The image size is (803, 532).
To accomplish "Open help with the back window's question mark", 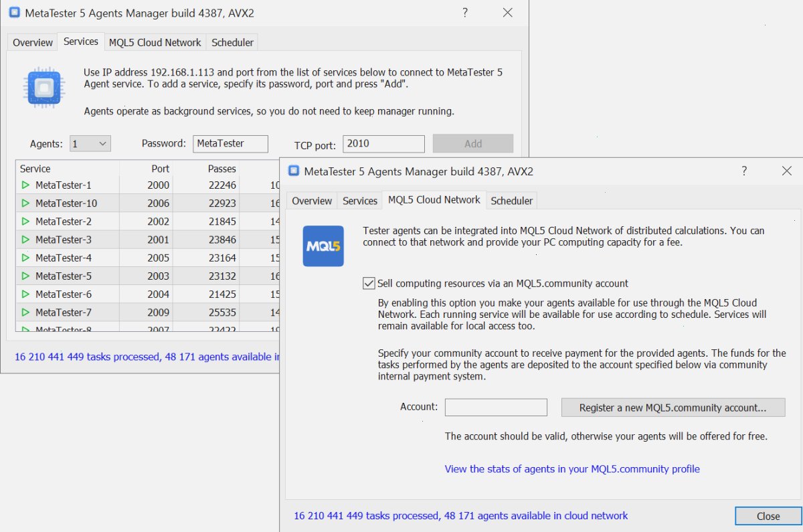I will point(465,13).
